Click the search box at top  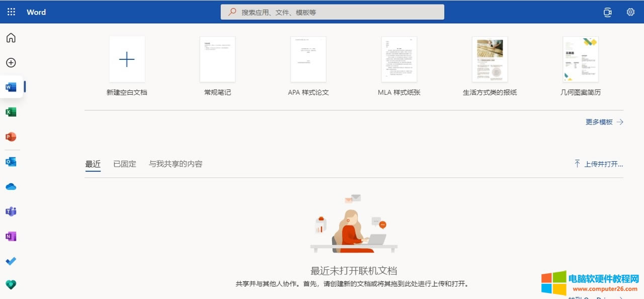point(332,12)
